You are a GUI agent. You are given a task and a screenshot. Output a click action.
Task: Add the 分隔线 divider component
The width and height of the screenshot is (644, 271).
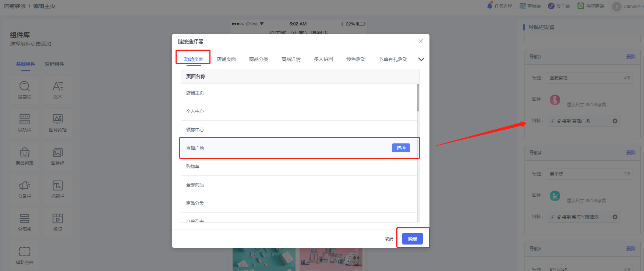[x=25, y=222]
